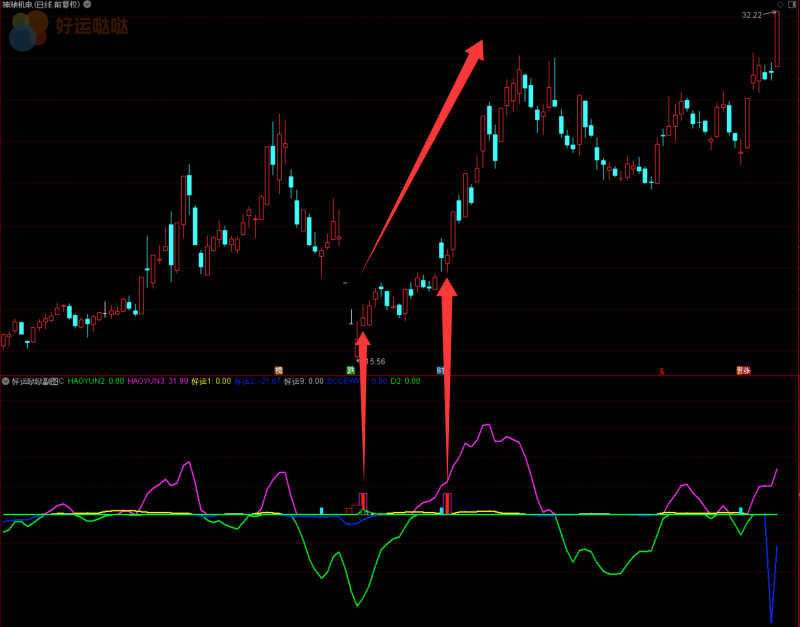This screenshot has height=627, width=800.
Task: Click the diamond icon at the top right of the chart
Action: point(780,5)
